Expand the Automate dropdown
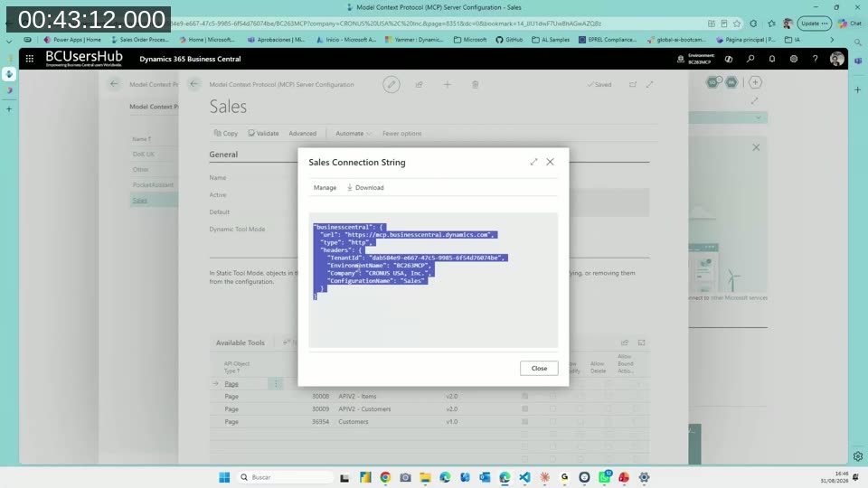The image size is (868, 488). pos(354,134)
